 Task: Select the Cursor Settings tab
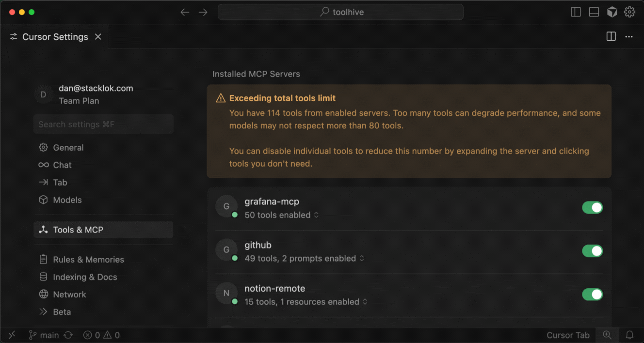click(54, 36)
